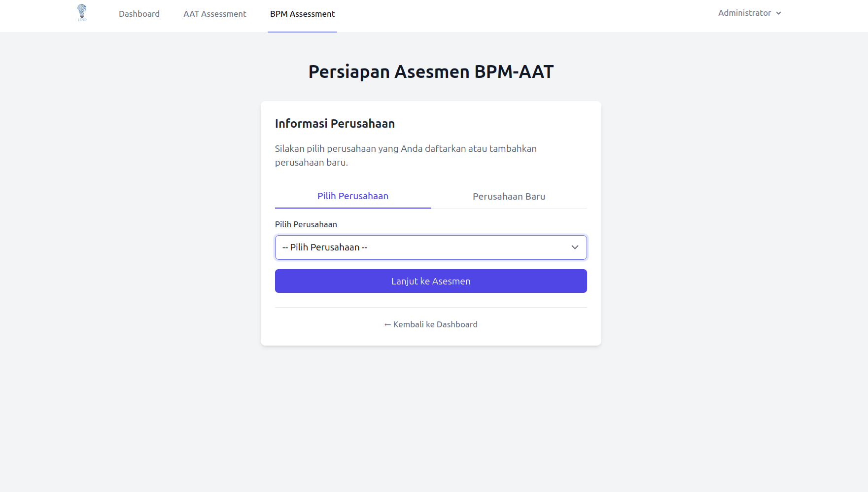Click the Persiapan Asesmen BPM-AAT page title

point(431,72)
